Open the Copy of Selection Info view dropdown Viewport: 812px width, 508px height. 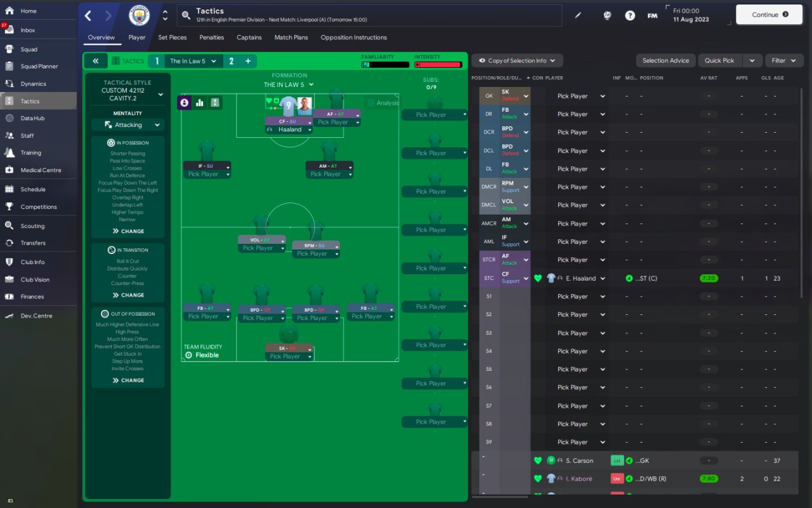(517, 60)
